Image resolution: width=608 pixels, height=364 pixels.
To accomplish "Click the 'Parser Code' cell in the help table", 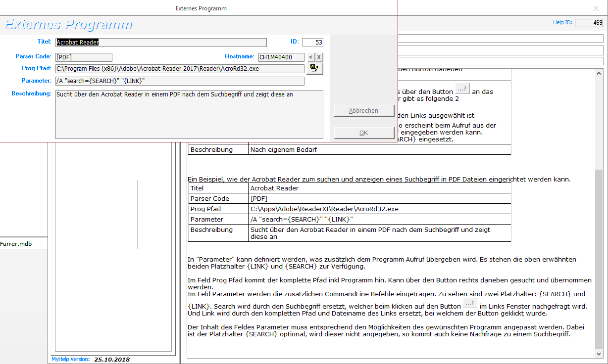I will tap(218, 198).
